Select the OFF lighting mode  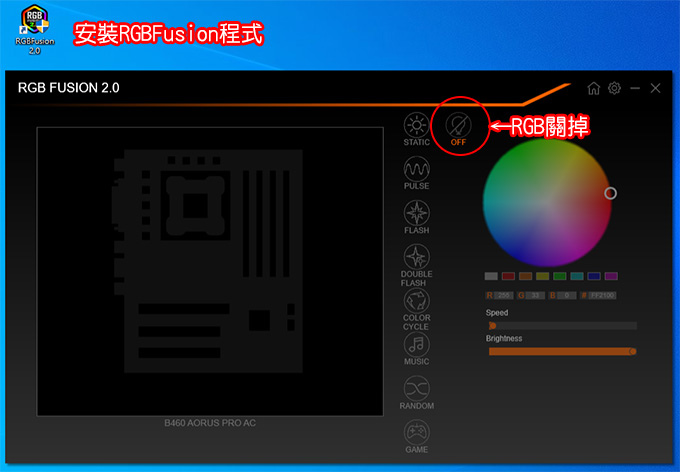[x=458, y=129]
